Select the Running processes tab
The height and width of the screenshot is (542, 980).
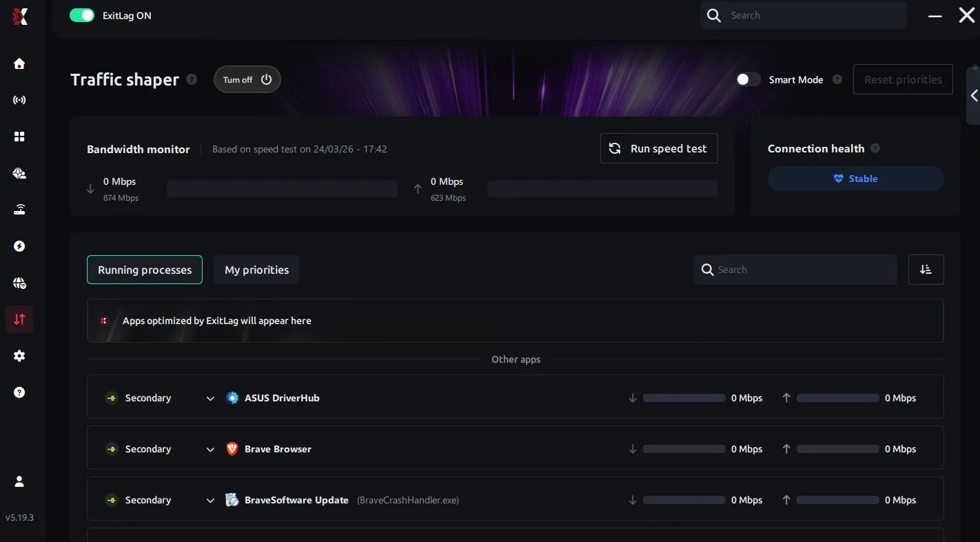[144, 270]
